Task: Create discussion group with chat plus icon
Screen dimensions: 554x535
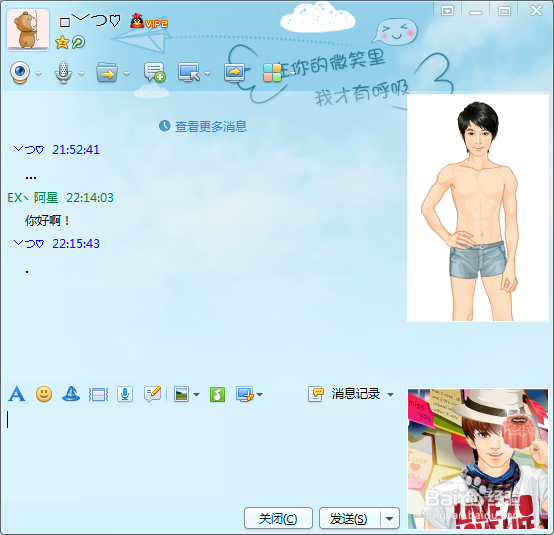Action: tap(154, 72)
